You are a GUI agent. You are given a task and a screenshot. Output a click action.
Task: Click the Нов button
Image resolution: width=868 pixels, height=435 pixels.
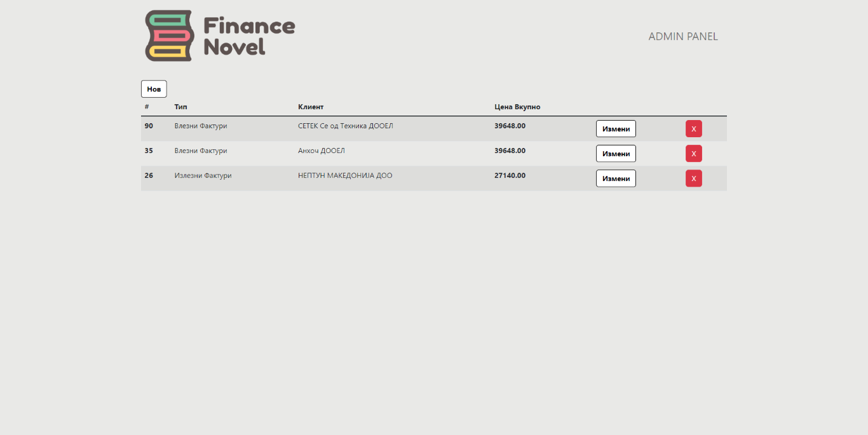[x=154, y=89]
